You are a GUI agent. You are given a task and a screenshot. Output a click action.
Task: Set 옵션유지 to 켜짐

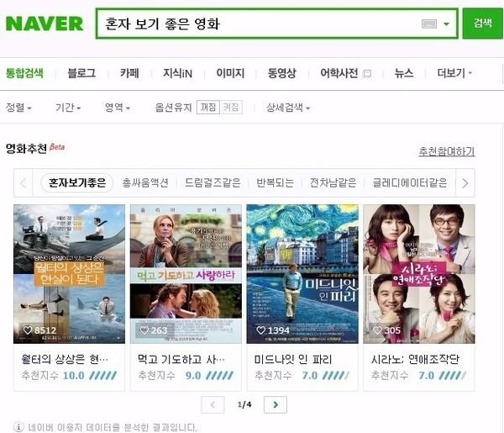tap(231, 107)
